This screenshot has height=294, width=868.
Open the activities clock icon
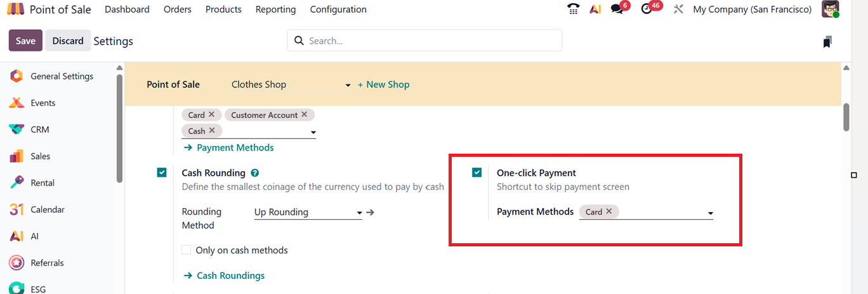coord(647,10)
